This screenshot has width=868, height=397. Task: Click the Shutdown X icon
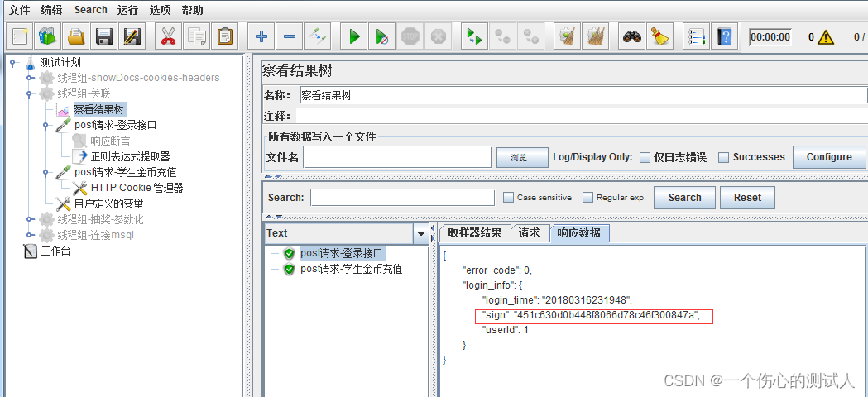coord(438,37)
